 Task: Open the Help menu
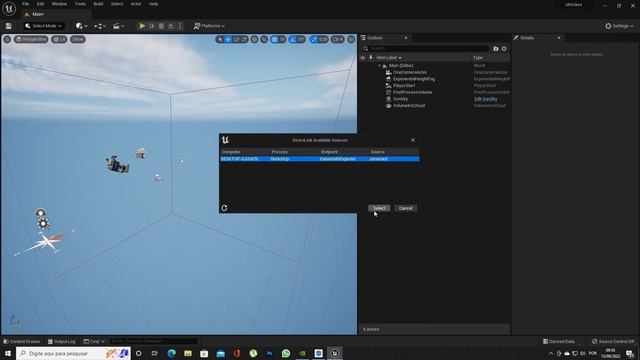153,4
